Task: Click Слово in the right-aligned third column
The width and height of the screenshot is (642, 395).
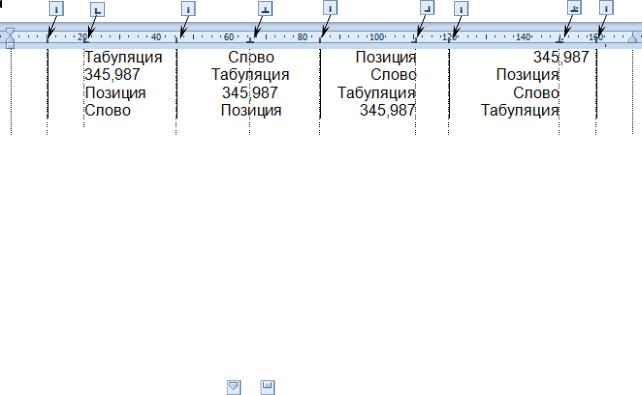Action: pos(393,74)
